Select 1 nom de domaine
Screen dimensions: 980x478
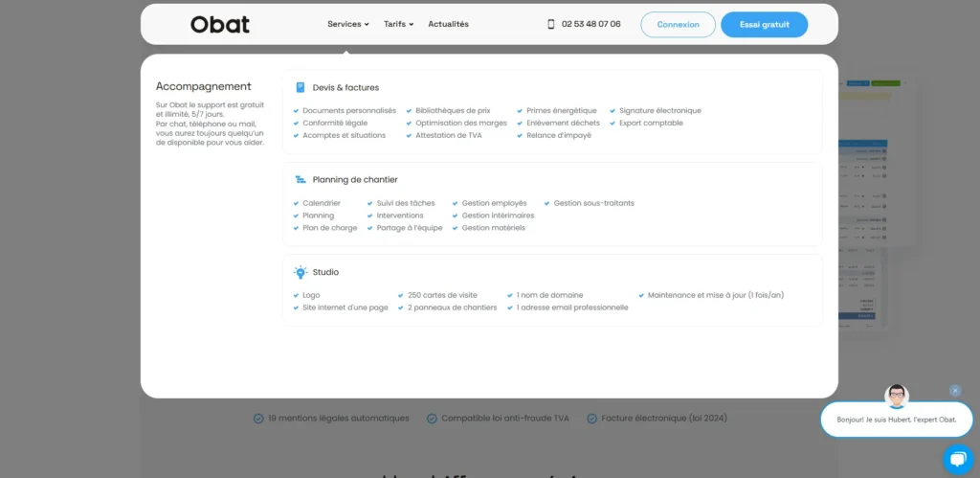[550, 295]
